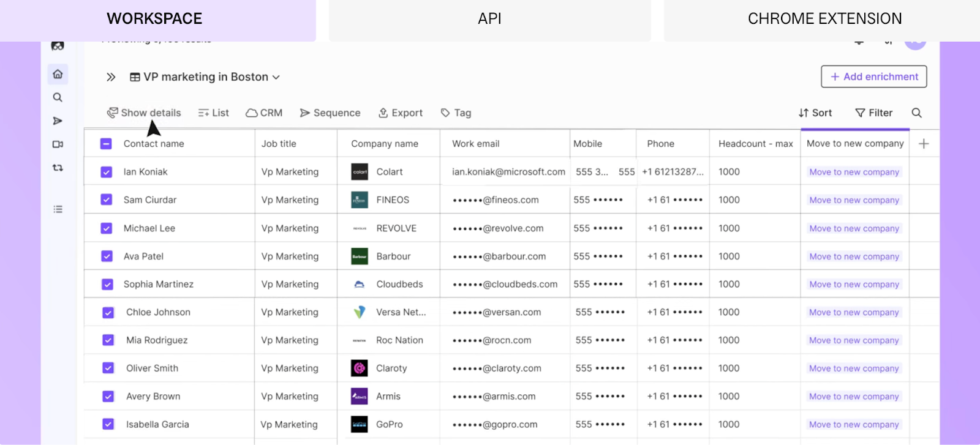Open VP marketing in Boston dropdown
The width and height of the screenshot is (980, 445).
tap(205, 77)
